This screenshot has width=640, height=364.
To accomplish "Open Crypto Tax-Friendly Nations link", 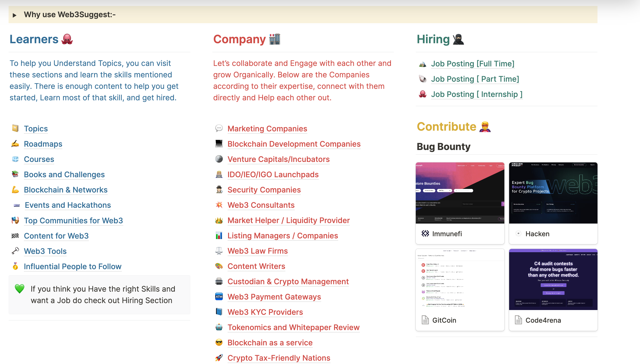I will pos(279,358).
